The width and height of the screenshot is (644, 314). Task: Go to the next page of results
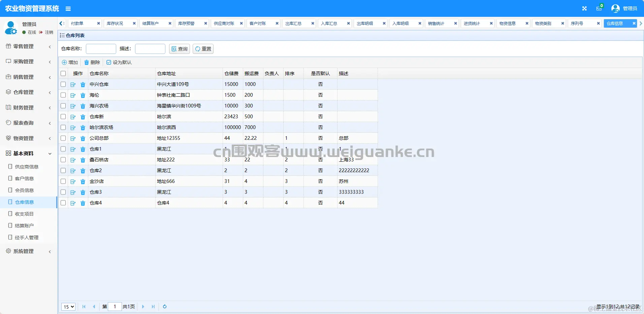143,307
